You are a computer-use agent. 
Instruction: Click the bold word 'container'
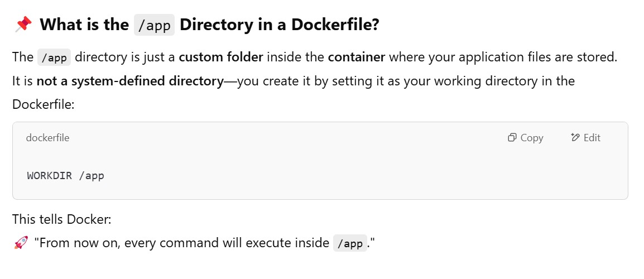(356, 57)
